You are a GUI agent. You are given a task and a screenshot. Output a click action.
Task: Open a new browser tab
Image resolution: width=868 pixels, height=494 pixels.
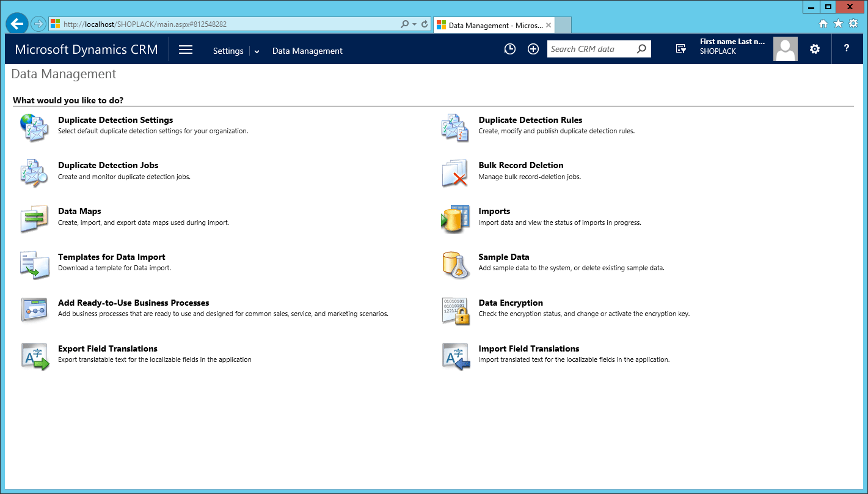(x=563, y=25)
